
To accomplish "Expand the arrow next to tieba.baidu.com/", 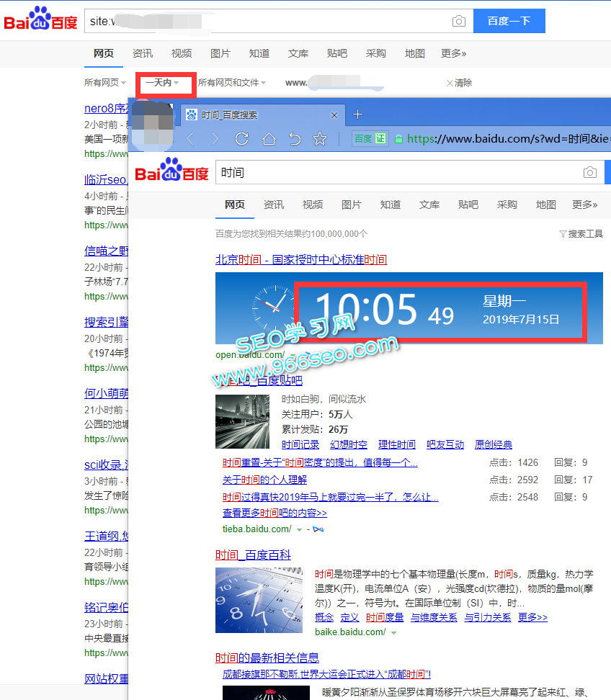I will pos(299,530).
